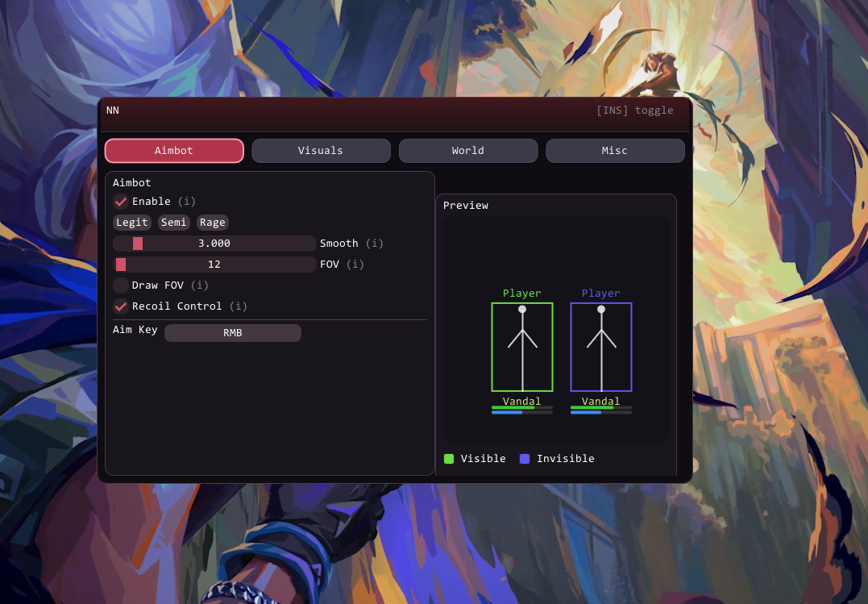Click the purple Invisible color swatch
Screen dimensions: 868x604
[525, 459]
